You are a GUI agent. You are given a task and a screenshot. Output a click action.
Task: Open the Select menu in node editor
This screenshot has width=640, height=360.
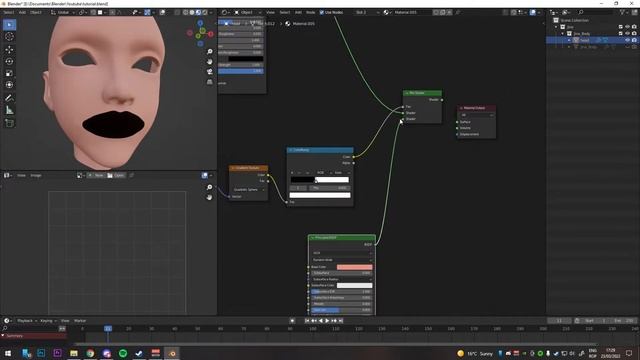pos(284,13)
